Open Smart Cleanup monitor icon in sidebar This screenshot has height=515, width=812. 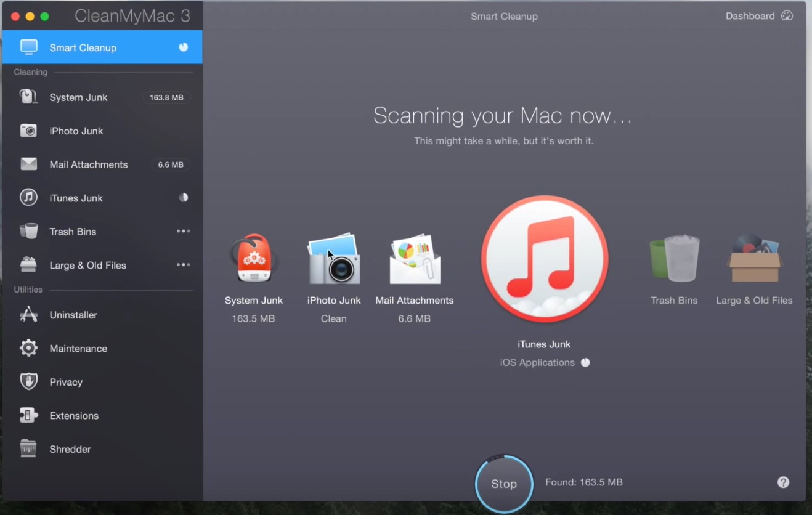[x=28, y=47]
